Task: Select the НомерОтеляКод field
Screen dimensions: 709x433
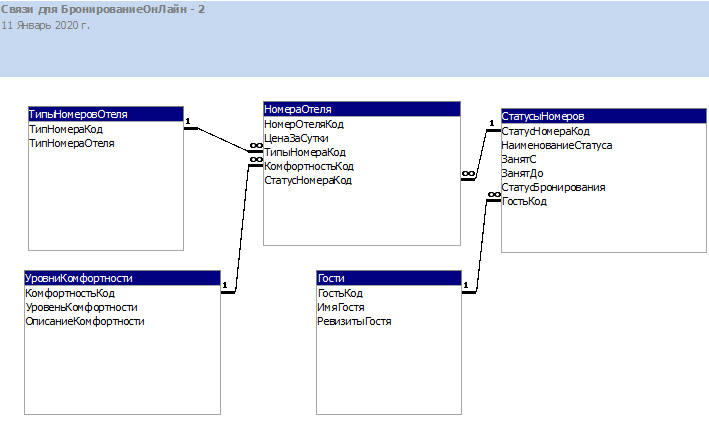Action: [304, 124]
